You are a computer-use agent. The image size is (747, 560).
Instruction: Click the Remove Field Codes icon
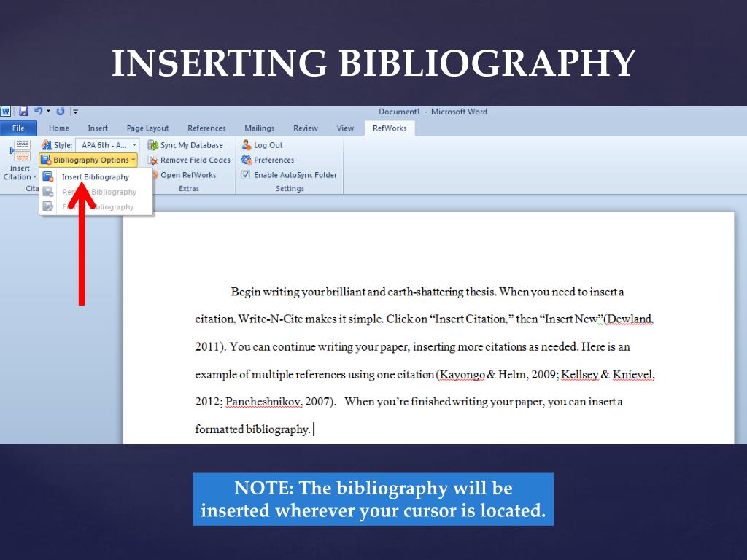(x=153, y=160)
